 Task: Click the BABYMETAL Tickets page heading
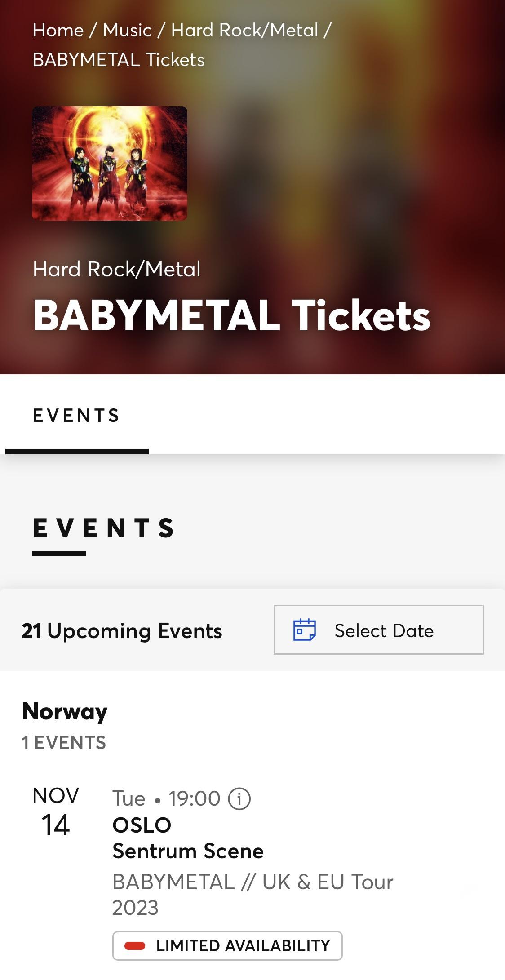232,315
